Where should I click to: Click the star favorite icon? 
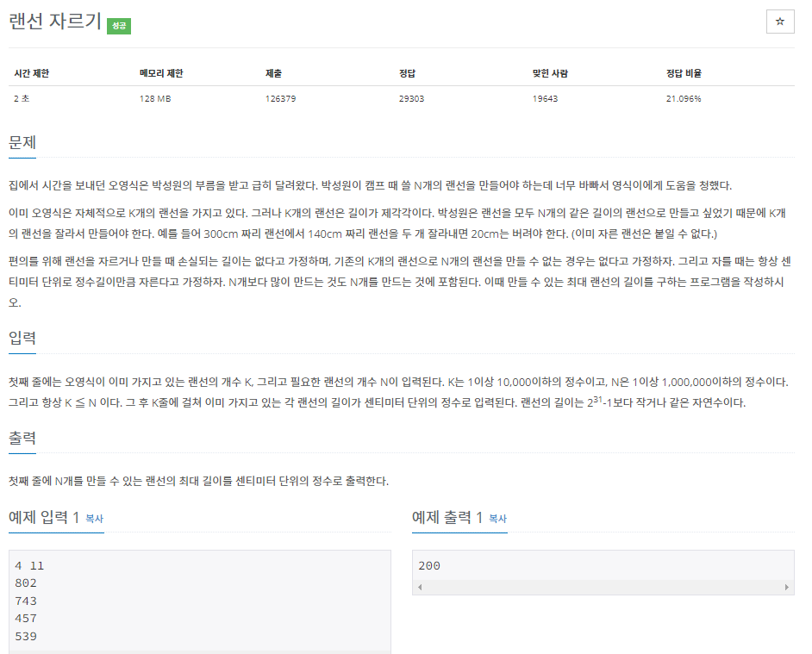[780, 22]
